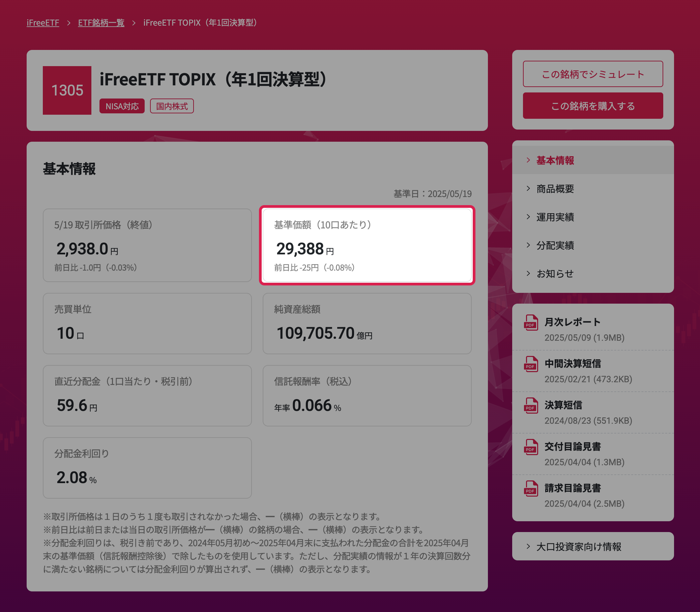Image resolution: width=700 pixels, height=612 pixels.
Task: Open the 月次レポート document link
Action: [x=572, y=322]
